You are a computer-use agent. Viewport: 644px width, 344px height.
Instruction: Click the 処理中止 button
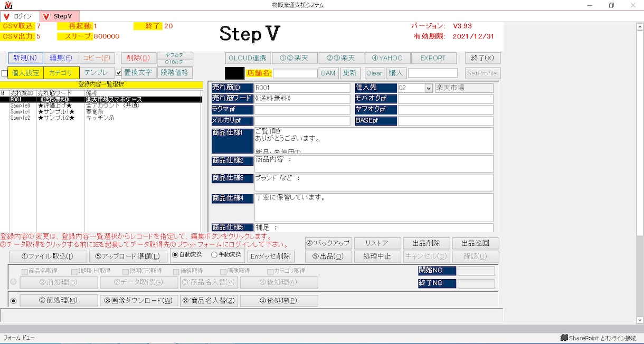tap(377, 256)
